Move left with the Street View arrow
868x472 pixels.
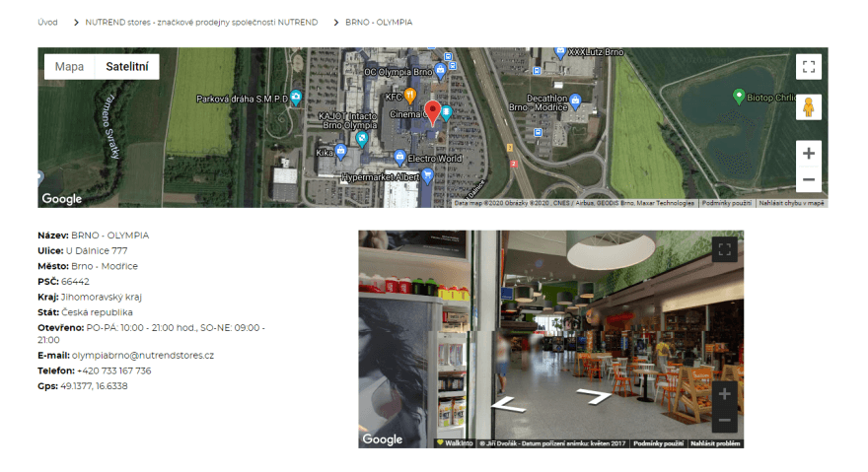[508, 404]
